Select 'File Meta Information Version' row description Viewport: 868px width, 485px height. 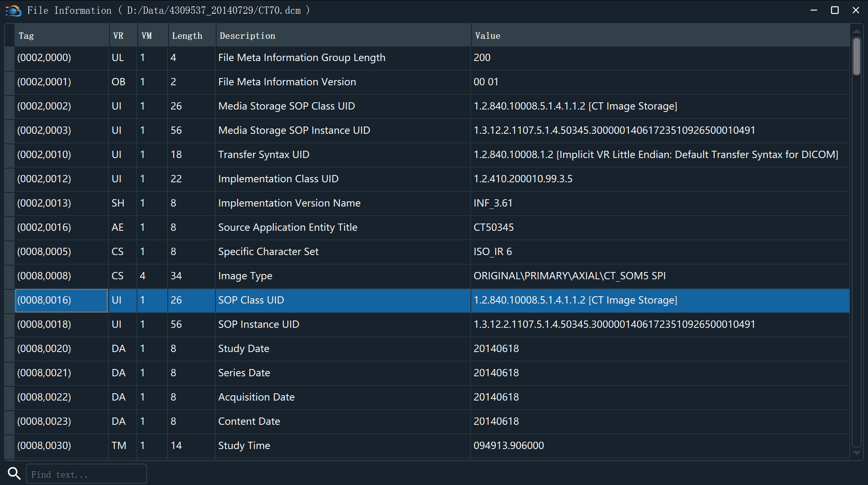click(343, 82)
